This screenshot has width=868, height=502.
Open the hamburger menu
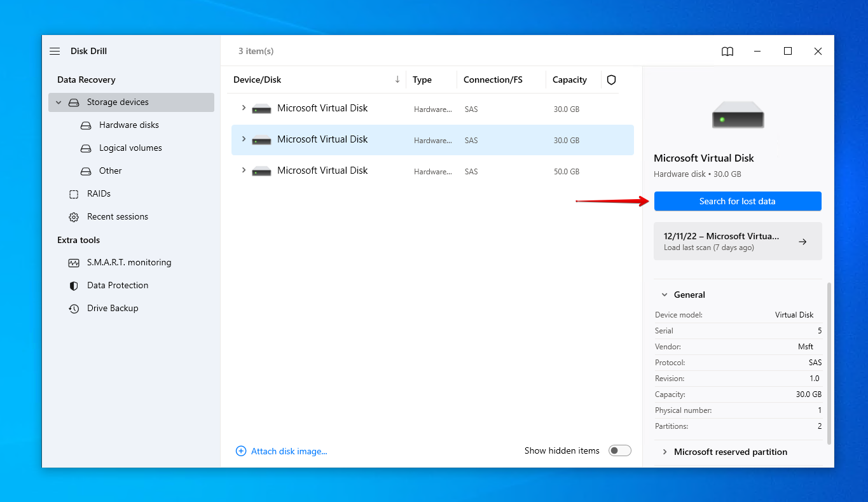tap(55, 51)
